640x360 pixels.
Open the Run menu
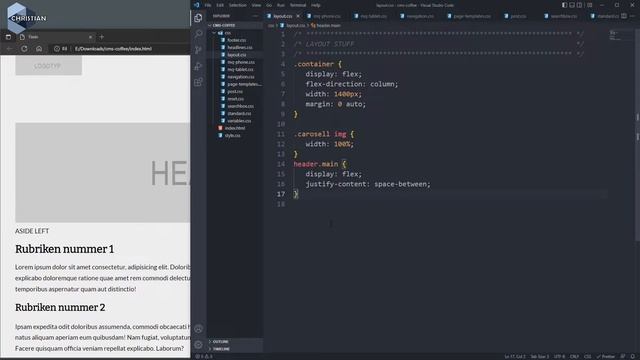pos(281,5)
